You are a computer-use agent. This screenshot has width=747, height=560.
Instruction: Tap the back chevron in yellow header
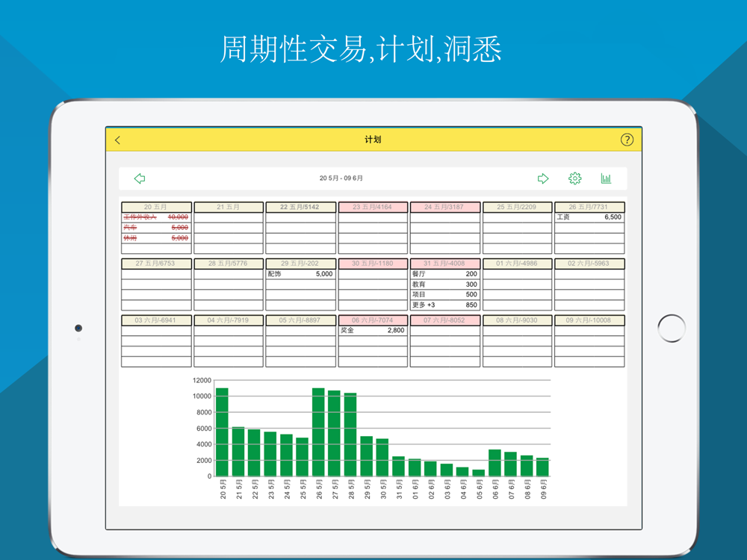point(118,140)
